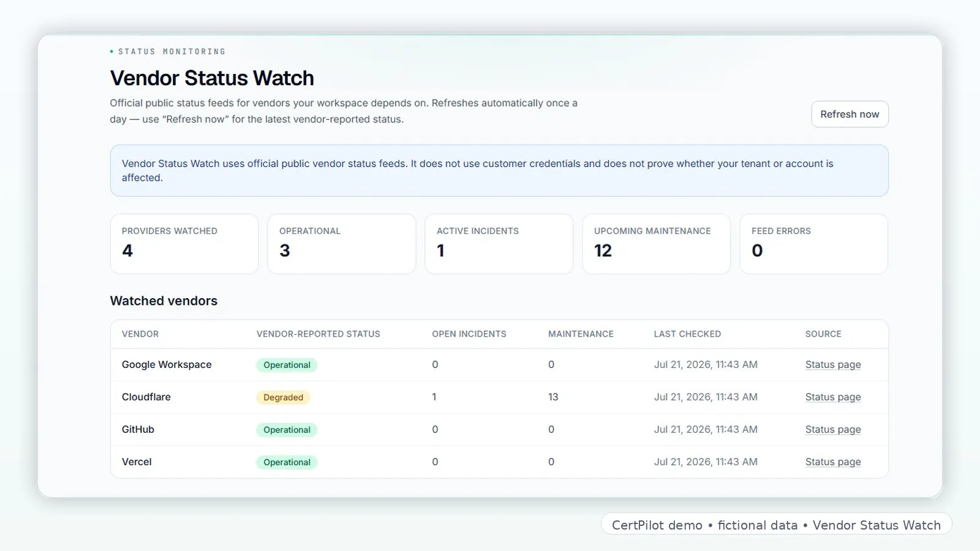Click GitHub vendor name

(138, 430)
